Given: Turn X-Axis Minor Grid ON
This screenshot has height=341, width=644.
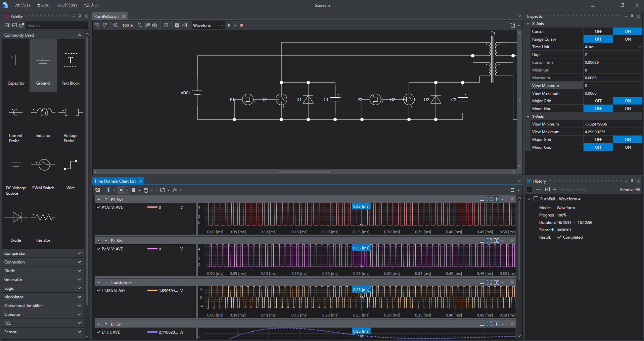Looking at the screenshot, I should click(628, 108).
